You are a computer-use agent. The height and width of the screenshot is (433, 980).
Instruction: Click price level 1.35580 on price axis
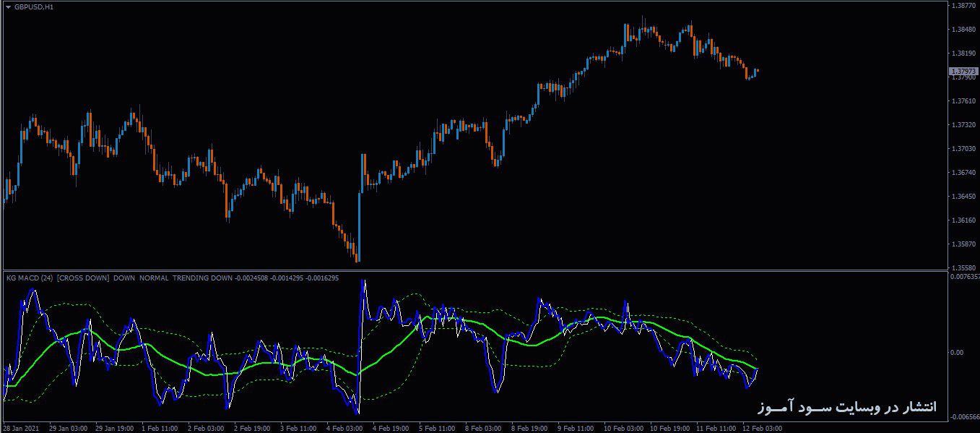point(965,267)
